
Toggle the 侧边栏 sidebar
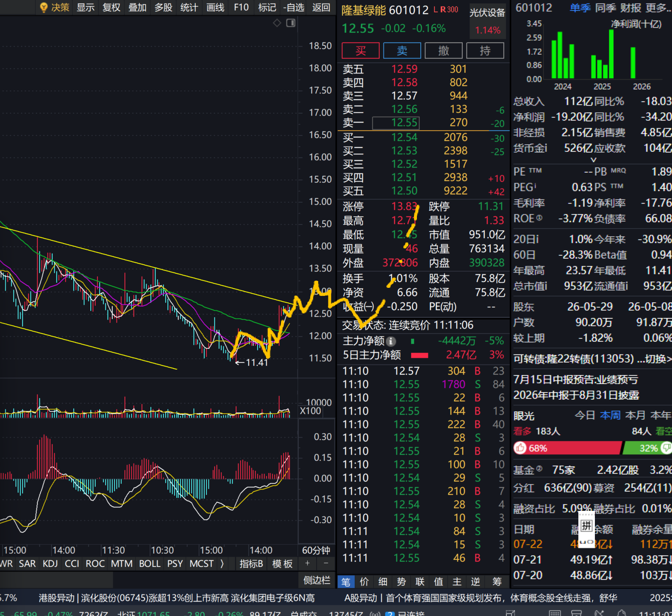[x=317, y=580]
